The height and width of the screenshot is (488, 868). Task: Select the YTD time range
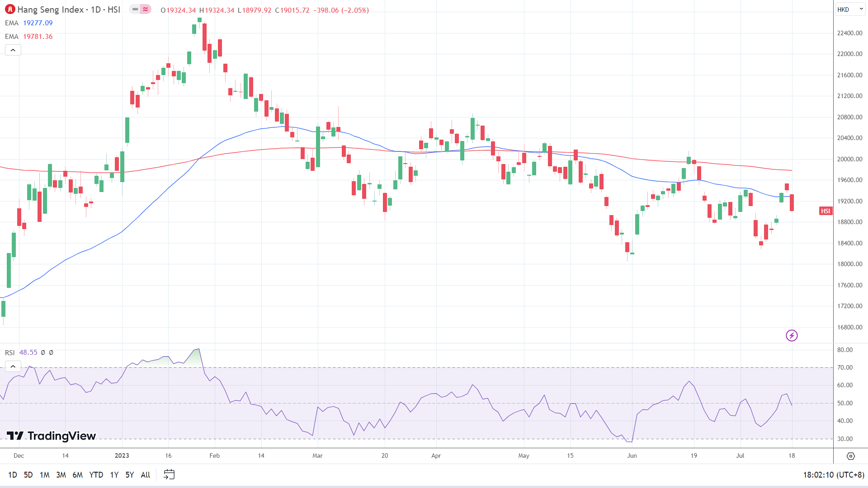tap(96, 475)
